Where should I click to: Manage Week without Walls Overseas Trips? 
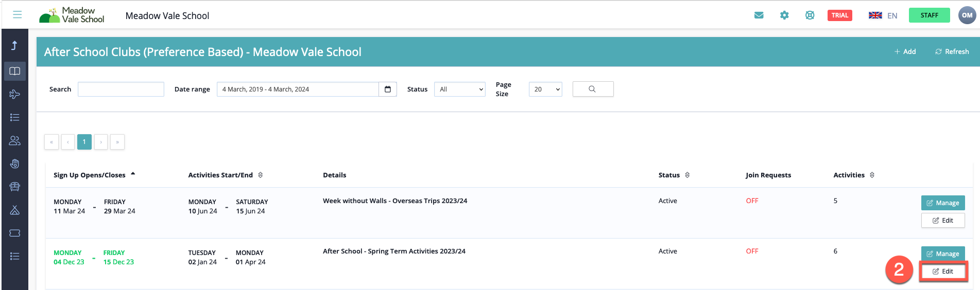[x=942, y=203]
